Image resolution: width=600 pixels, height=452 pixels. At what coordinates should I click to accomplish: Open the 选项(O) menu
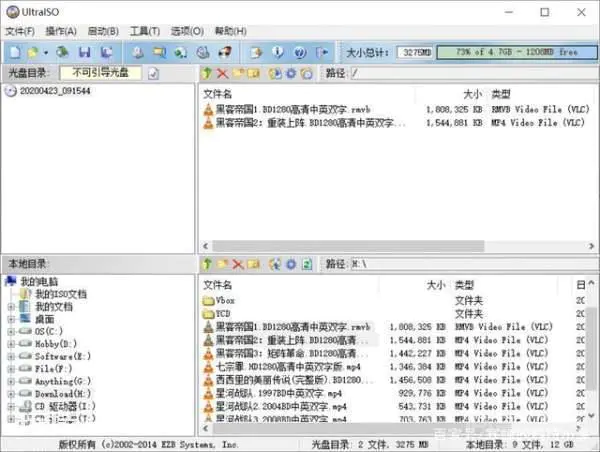187,31
